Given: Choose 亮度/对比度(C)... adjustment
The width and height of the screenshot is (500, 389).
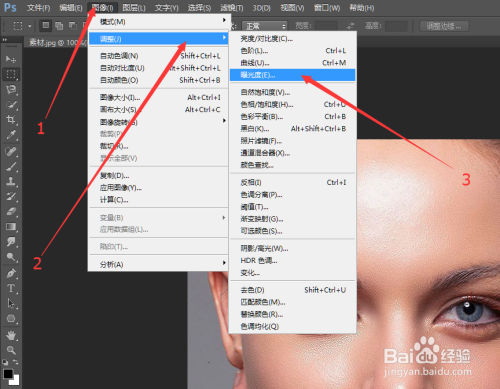Looking at the screenshot, I should click(x=293, y=39).
